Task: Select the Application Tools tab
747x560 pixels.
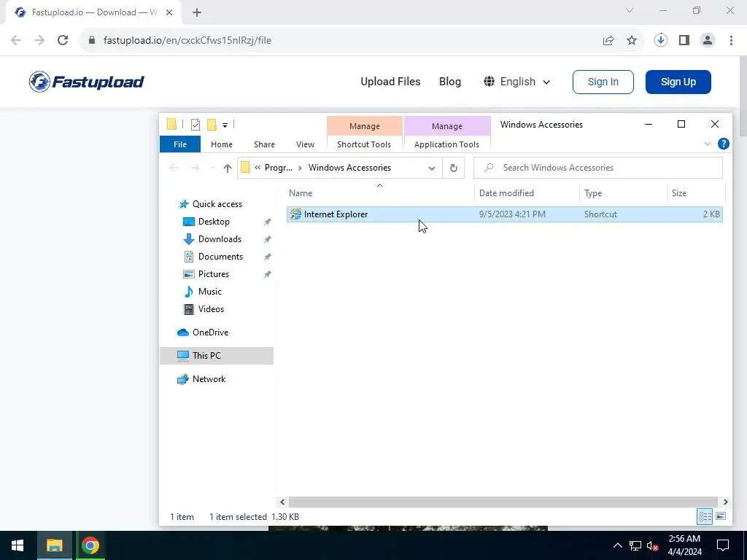Action: (447, 144)
